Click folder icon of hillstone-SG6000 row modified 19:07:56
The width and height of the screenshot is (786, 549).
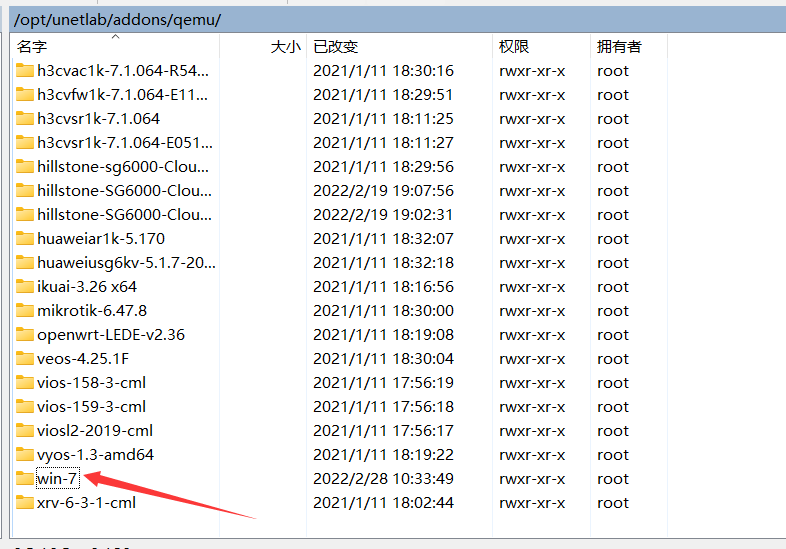[25, 191]
